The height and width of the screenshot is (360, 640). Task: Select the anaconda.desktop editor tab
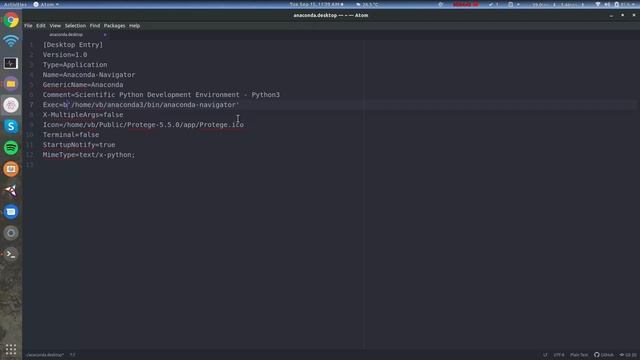click(x=66, y=35)
